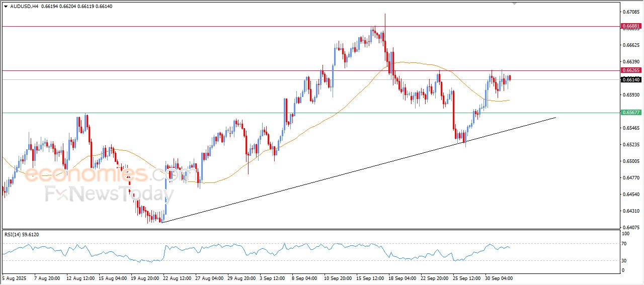Click the dropdown arrow beside AUDUSD,H4

6,6
